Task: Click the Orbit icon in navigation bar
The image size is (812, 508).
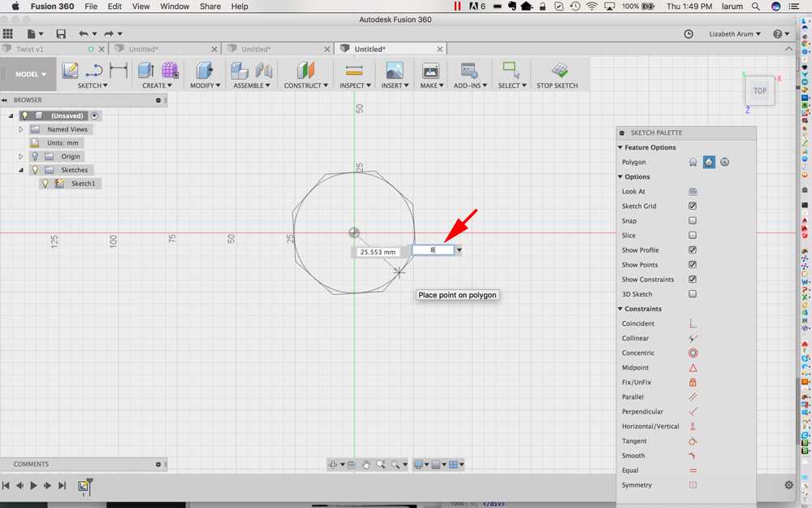Action: coord(333,464)
